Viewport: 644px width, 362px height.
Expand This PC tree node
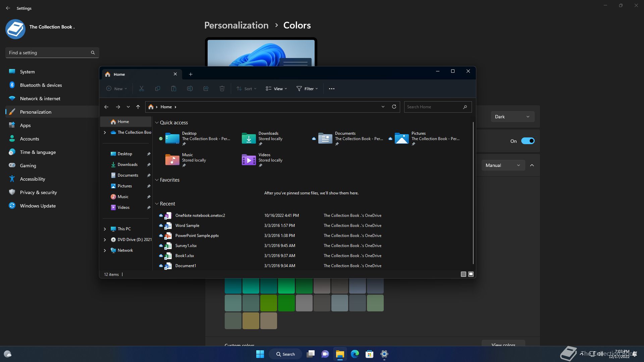(105, 229)
